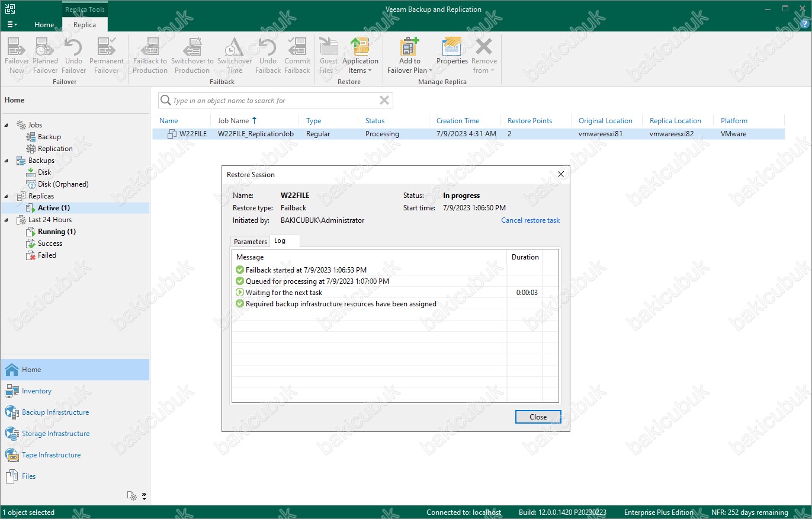Click the Close button in Restore Session
Image resolution: width=812 pixels, height=519 pixels.
click(x=538, y=417)
